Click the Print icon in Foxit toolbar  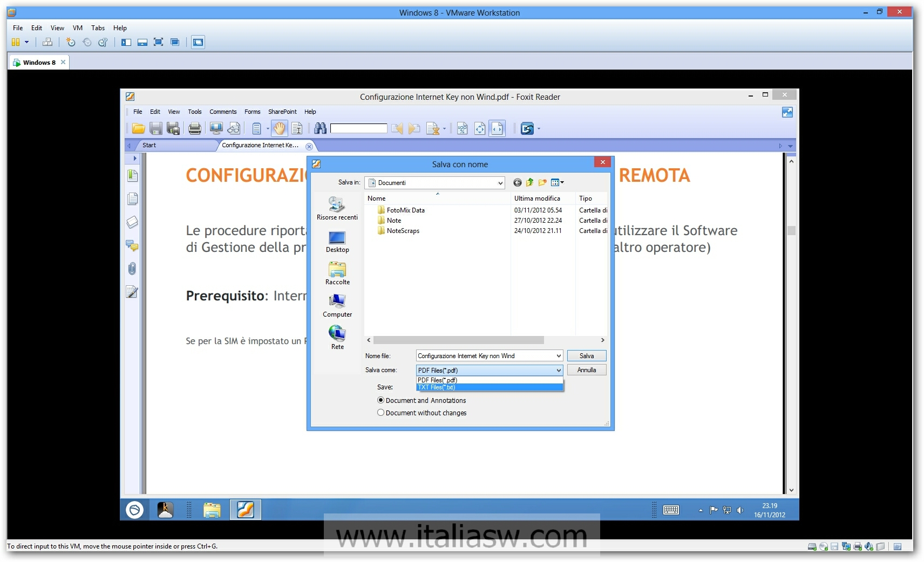pos(195,128)
